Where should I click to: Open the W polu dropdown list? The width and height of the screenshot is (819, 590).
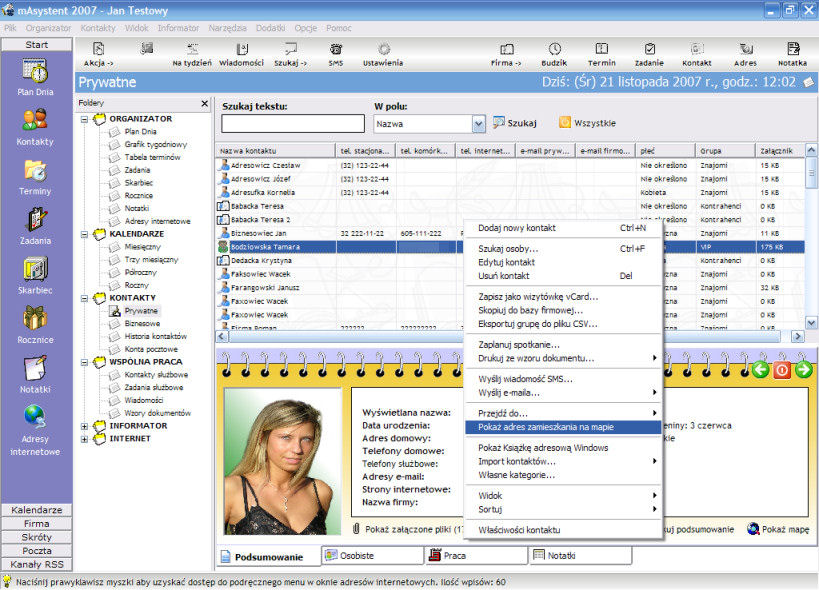[478, 124]
